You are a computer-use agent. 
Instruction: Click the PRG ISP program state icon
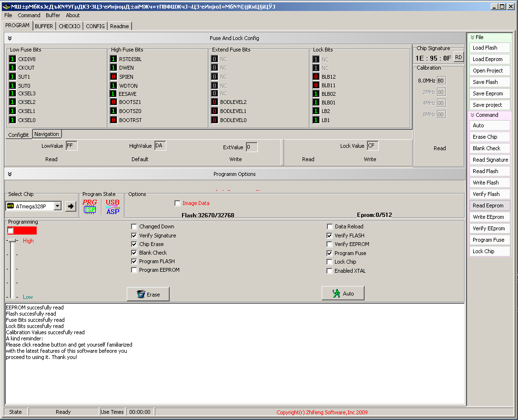pos(90,206)
